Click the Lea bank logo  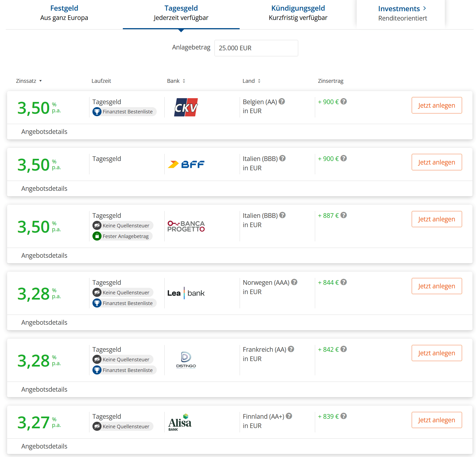point(186,293)
